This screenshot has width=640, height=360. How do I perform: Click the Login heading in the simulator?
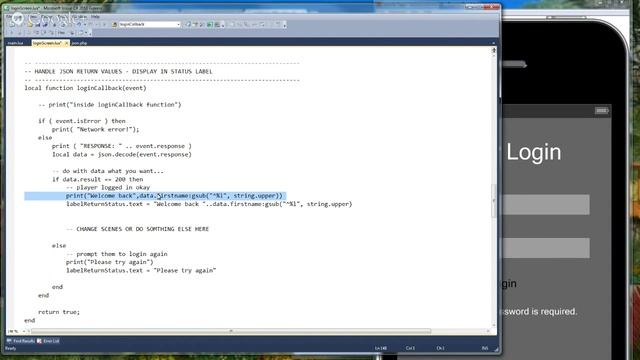pyautogui.click(x=534, y=152)
